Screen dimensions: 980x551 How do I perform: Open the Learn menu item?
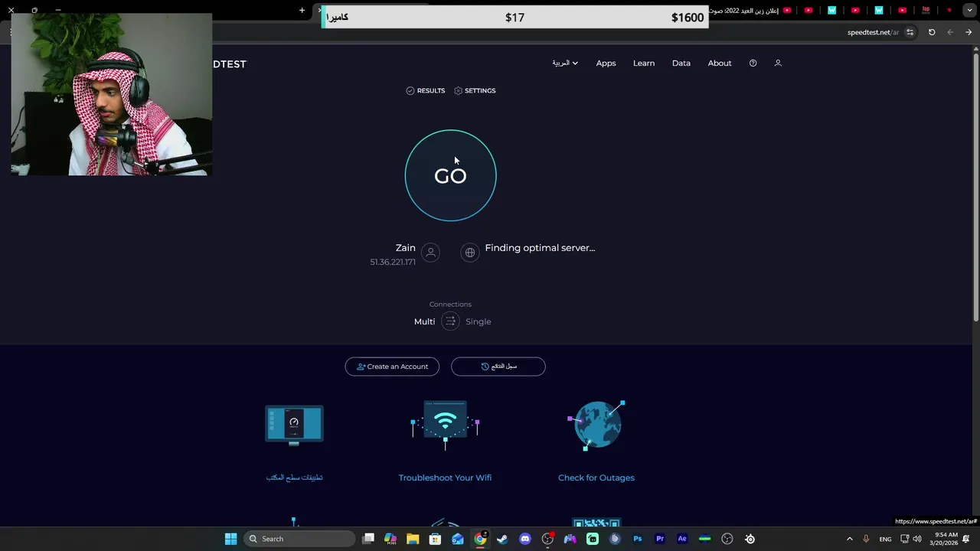point(644,63)
